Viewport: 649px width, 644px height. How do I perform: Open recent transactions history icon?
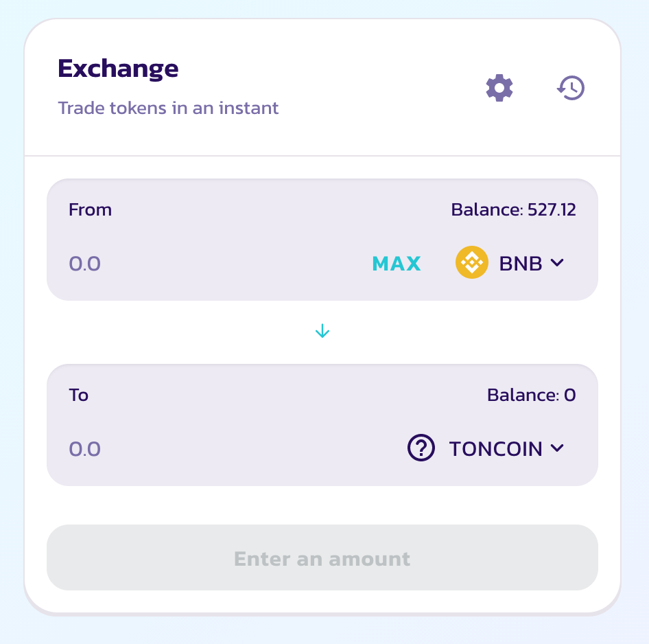(570, 88)
